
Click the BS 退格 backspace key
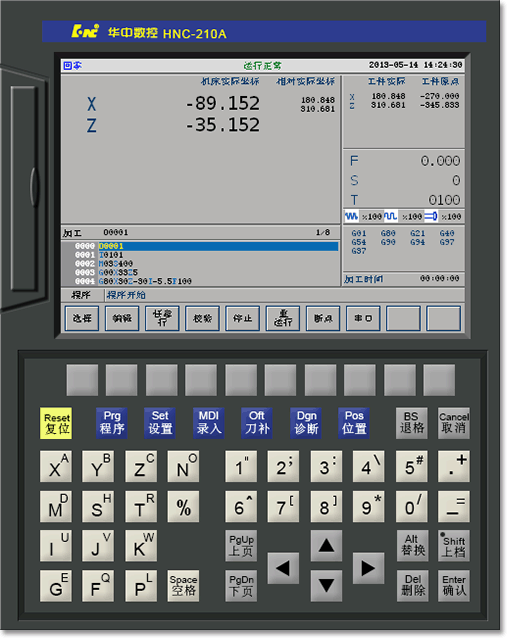412,424
